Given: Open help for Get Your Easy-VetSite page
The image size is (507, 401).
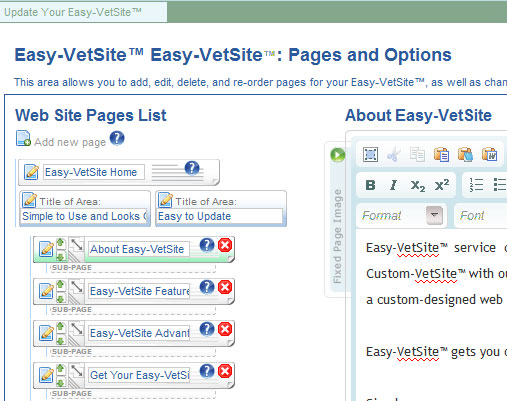Looking at the screenshot, I should (207, 371).
